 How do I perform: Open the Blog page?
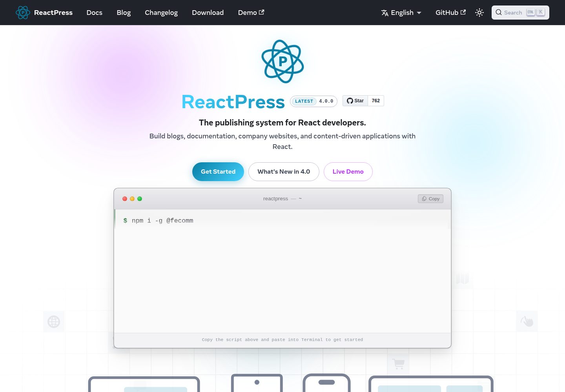[124, 13]
